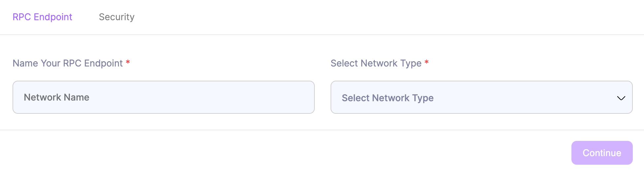The width and height of the screenshot is (644, 170).
Task: Focus the Network Name input field
Action: point(163,97)
